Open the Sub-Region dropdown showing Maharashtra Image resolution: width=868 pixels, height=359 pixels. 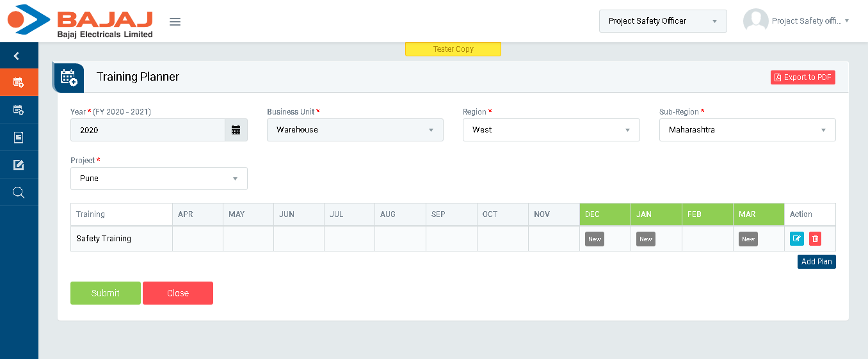pyautogui.click(x=747, y=130)
